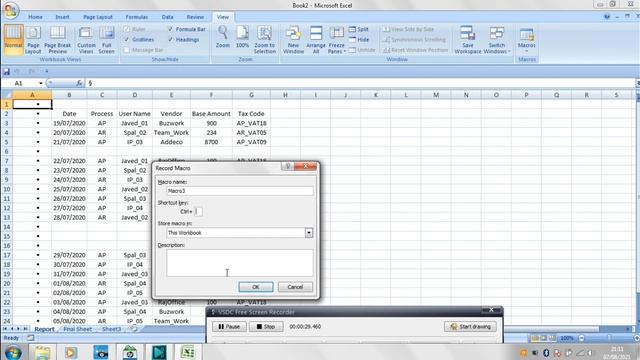Click the Insert Worksheet tab icon
This screenshot has width=640, height=360.
134,329
